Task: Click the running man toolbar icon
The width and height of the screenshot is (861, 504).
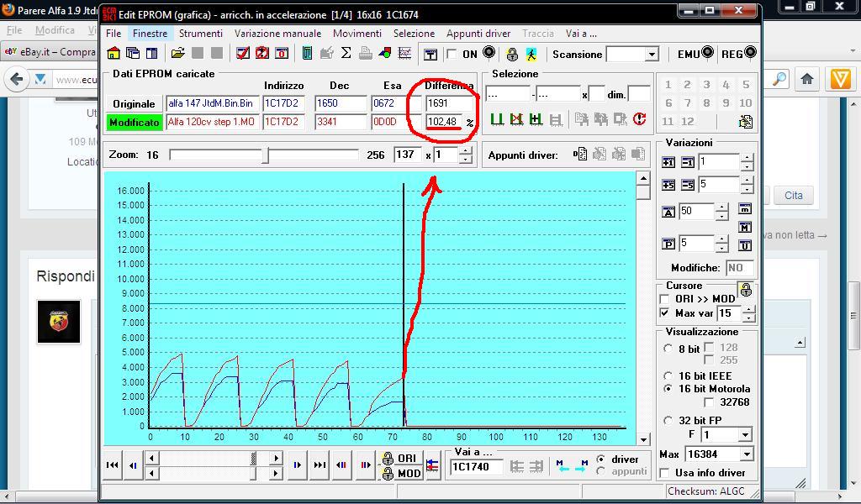Action: tap(531, 54)
